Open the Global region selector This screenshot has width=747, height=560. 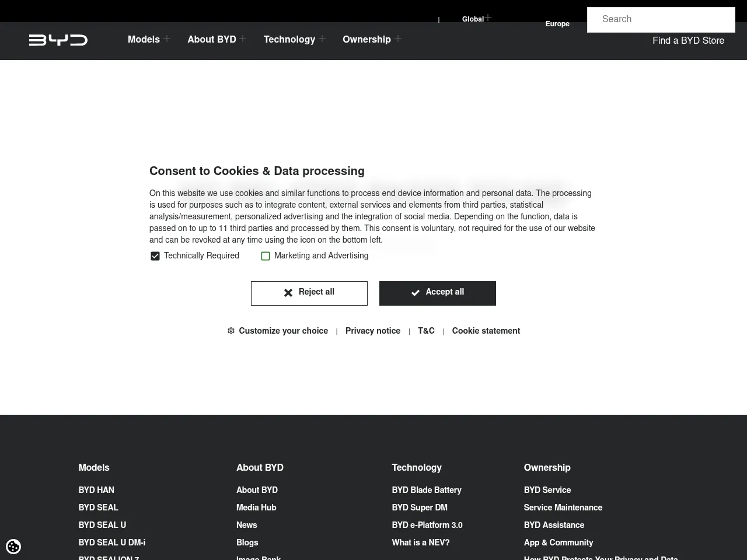click(x=473, y=19)
